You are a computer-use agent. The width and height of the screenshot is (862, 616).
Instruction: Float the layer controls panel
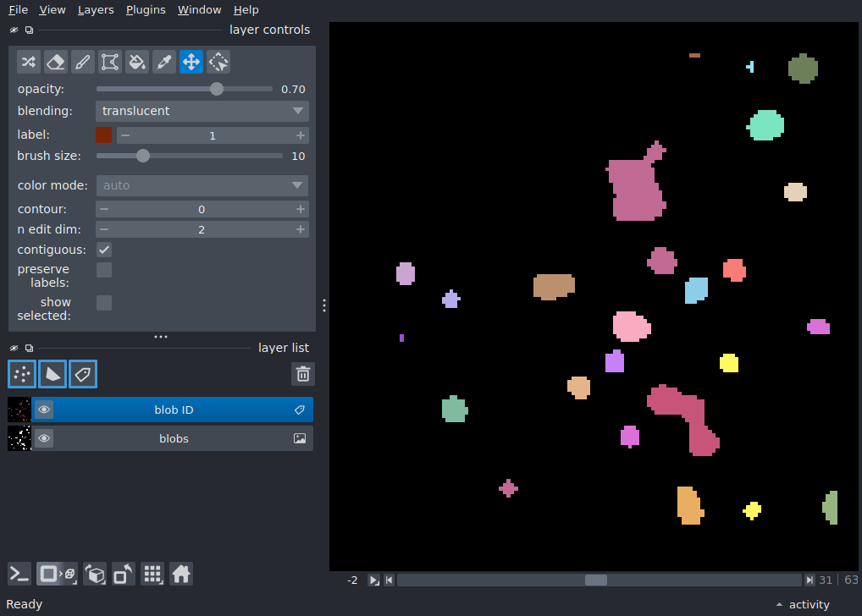[x=29, y=30]
